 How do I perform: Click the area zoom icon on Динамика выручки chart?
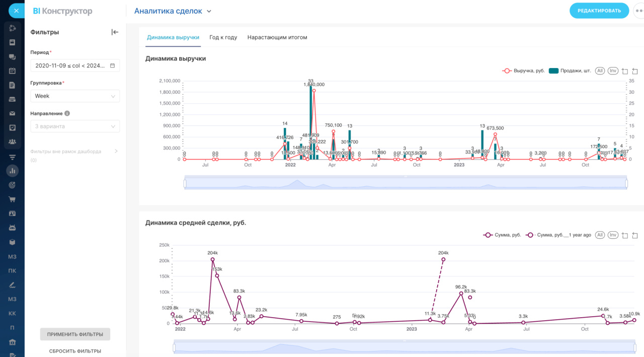point(625,71)
